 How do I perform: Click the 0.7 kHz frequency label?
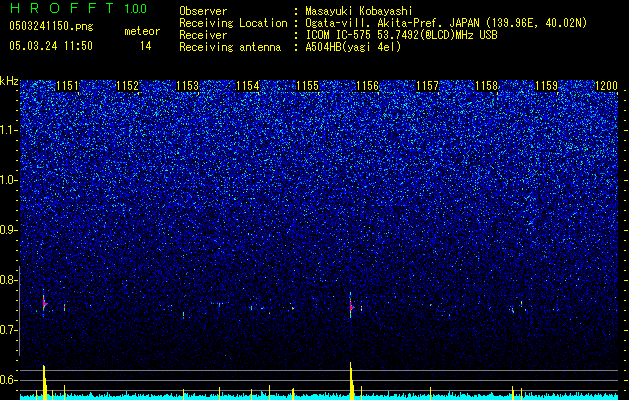(9, 330)
